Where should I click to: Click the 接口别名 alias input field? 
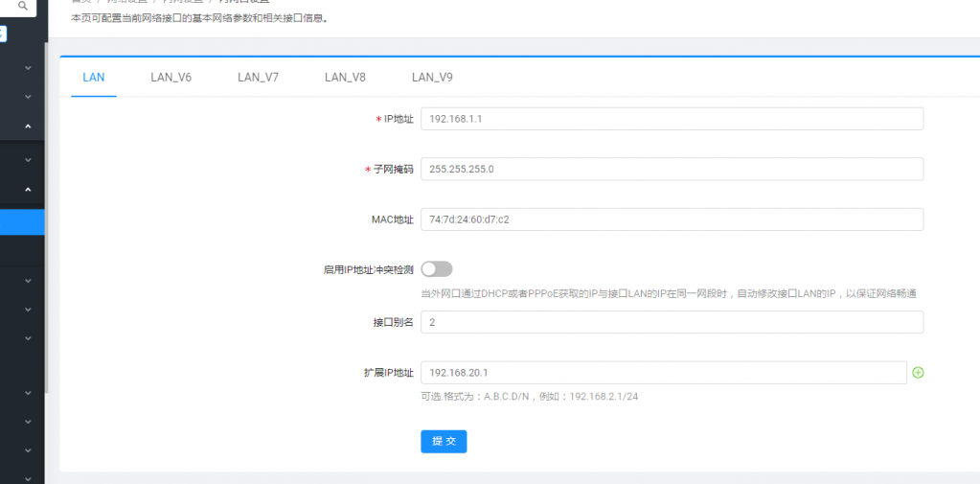tap(672, 322)
